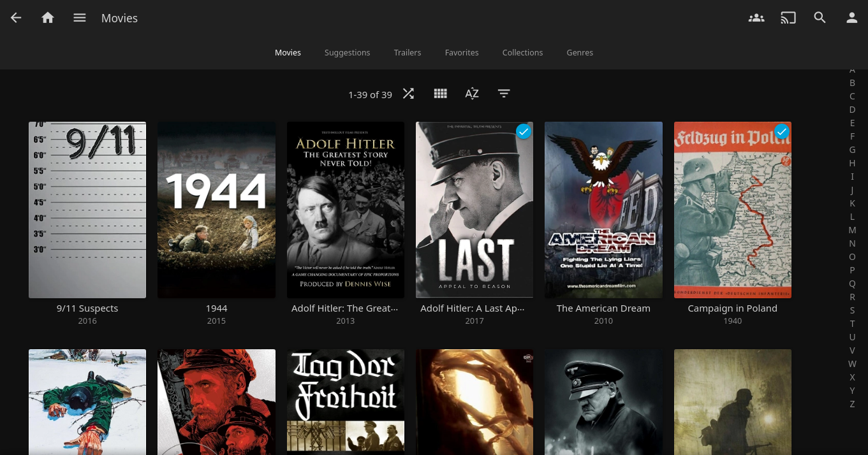Click the year '2013' text
This screenshot has width=868, height=455.
pos(346,321)
